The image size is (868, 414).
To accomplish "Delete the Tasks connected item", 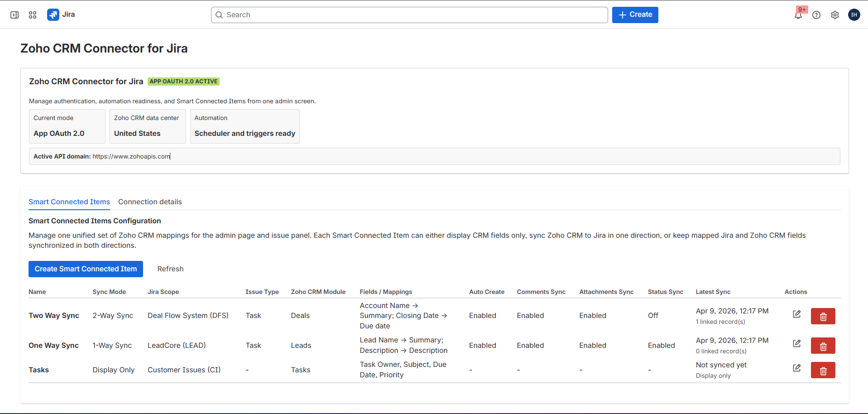I will [x=823, y=370].
